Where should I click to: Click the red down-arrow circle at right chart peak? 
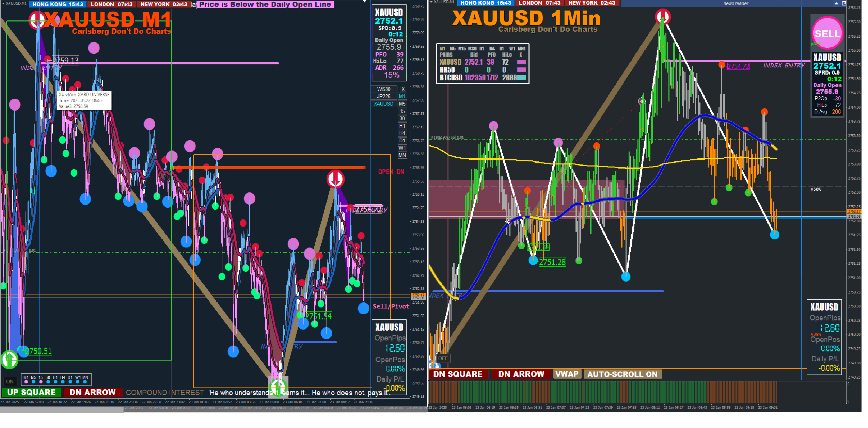663,16
